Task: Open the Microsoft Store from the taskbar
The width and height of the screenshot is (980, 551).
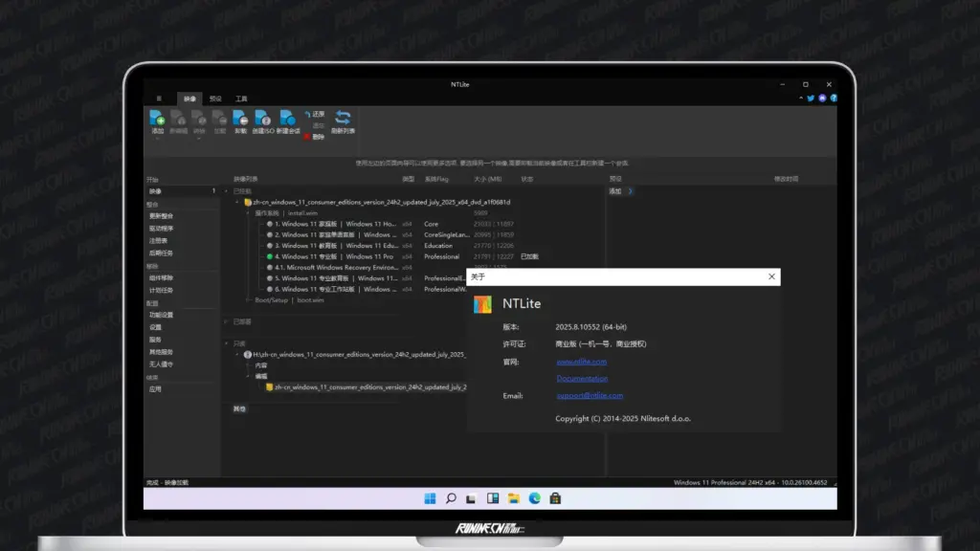Action: tap(554, 498)
